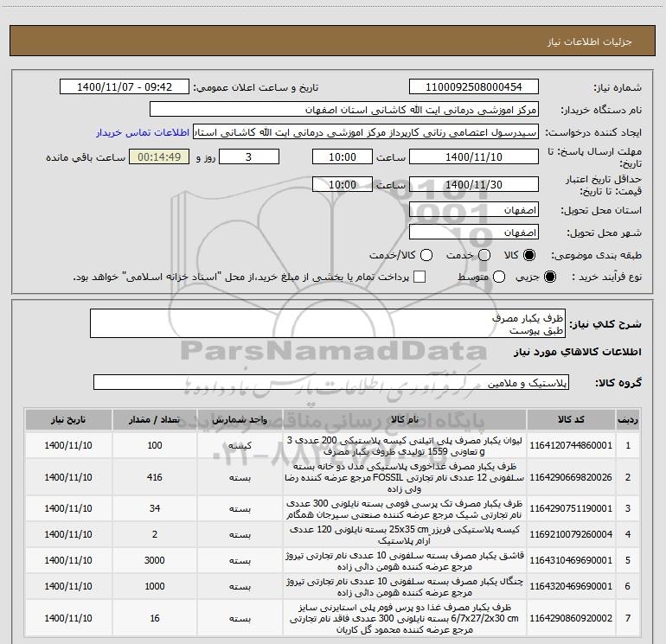Image resolution: width=666 pixels, height=644 pixels.
Task: Click the quantity cell 34
Action: click(155, 508)
